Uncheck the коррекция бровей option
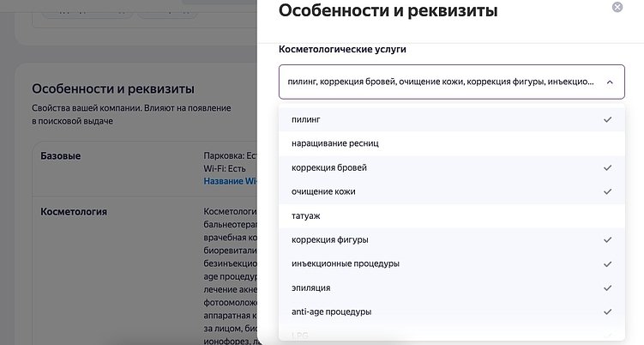This screenshot has height=345, width=644. pyautogui.click(x=452, y=167)
